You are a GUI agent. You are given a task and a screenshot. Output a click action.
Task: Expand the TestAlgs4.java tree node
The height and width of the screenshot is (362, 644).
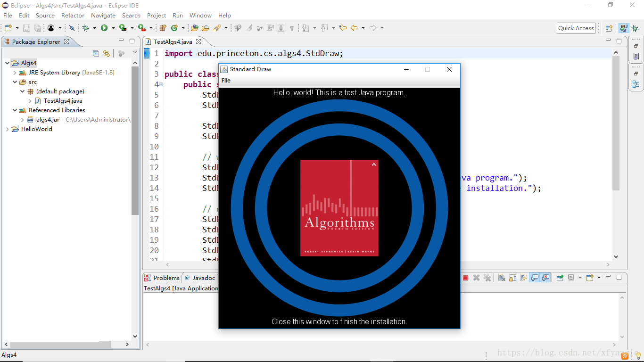click(30, 101)
